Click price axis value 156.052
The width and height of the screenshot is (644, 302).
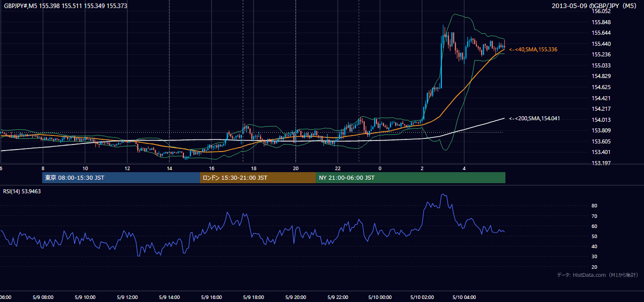pyautogui.click(x=602, y=11)
